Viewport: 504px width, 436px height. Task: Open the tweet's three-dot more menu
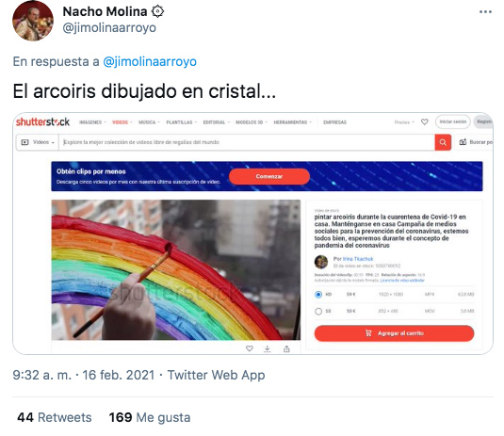pos(485,12)
